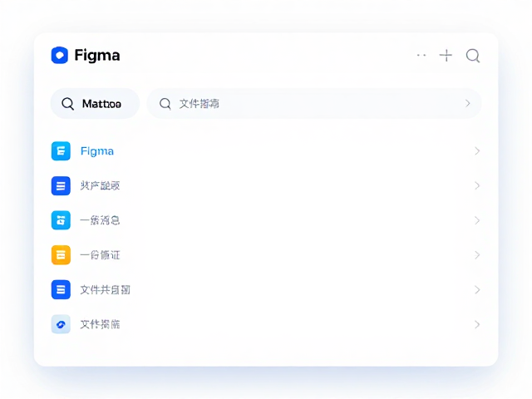Expand chevron on the last list row
The height and width of the screenshot is (399, 532).
coord(477,325)
